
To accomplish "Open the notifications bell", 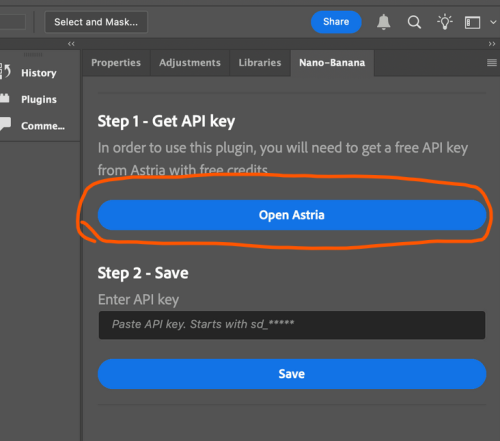I will (x=383, y=22).
